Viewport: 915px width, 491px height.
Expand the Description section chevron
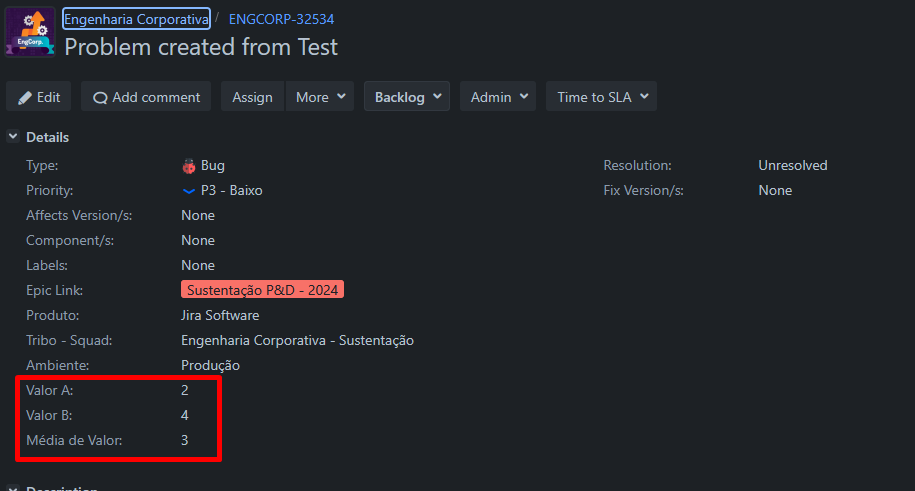pyautogui.click(x=13, y=487)
